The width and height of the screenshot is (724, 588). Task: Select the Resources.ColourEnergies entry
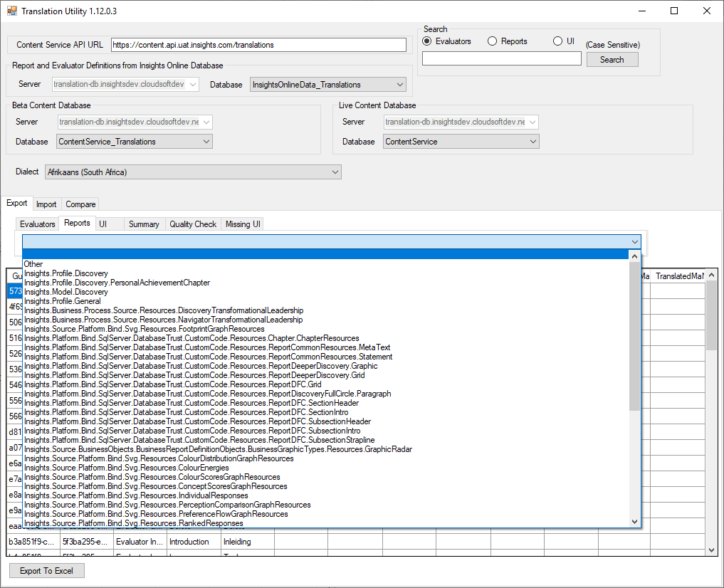[325, 468]
